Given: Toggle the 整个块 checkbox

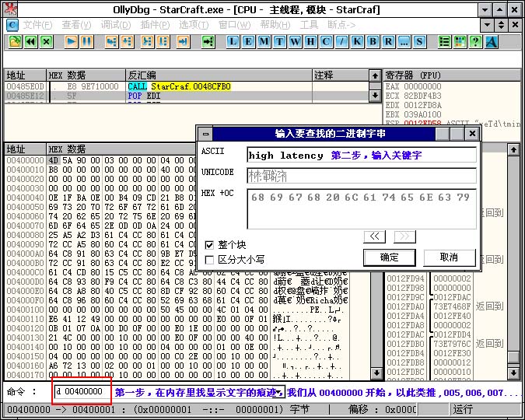Looking at the screenshot, I should (x=209, y=245).
